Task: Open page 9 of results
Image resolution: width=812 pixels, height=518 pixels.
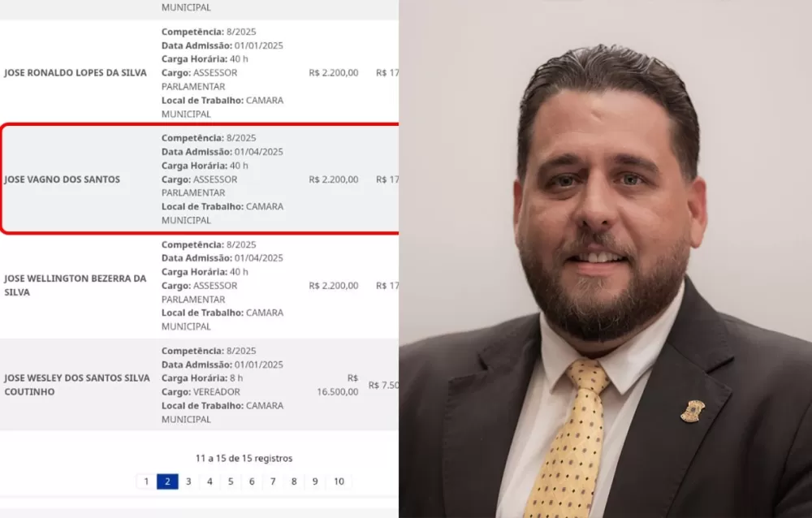Action: (315, 481)
